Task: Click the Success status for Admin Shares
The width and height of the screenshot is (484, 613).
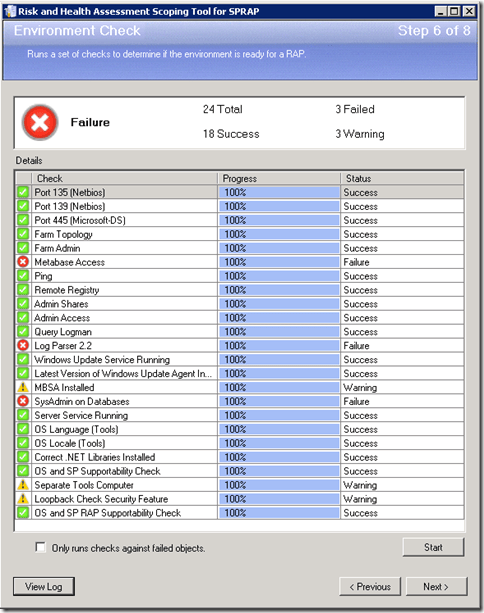Action: click(360, 304)
